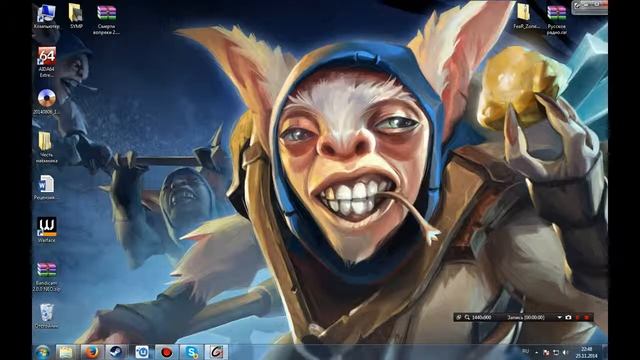Click the red G app taskbar icon
This screenshot has height=360, width=640.
pos(216,352)
